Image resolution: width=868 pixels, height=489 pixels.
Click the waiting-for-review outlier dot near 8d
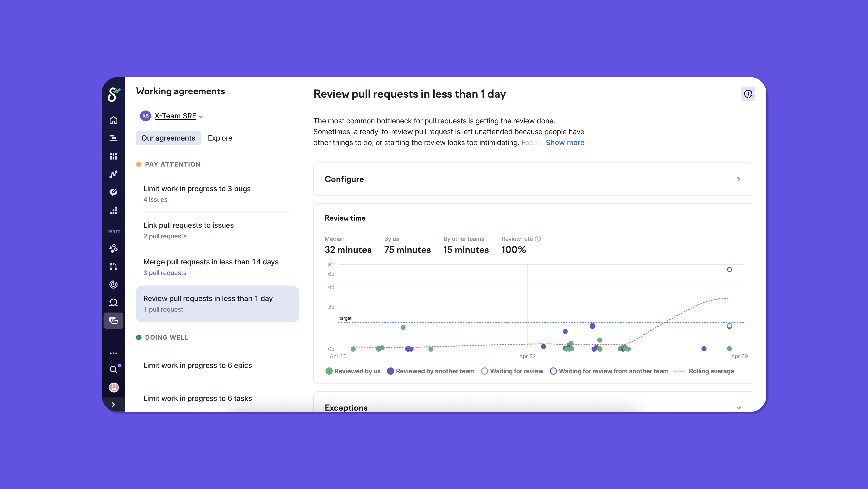[x=729, y=269]
